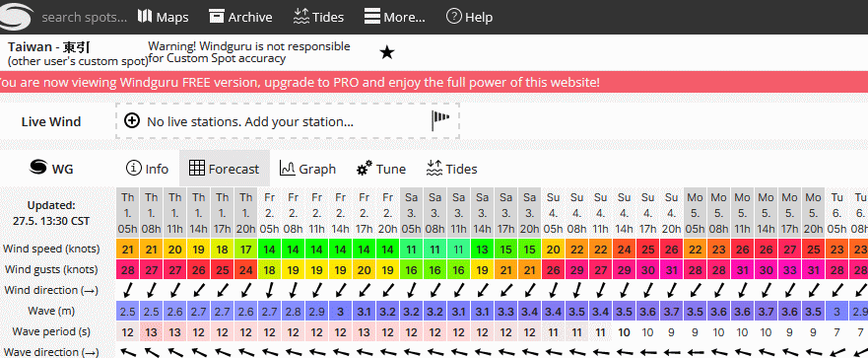Click No live stations. Add your station...
This screenshot has height=358, width=868.
pos(249,121)
